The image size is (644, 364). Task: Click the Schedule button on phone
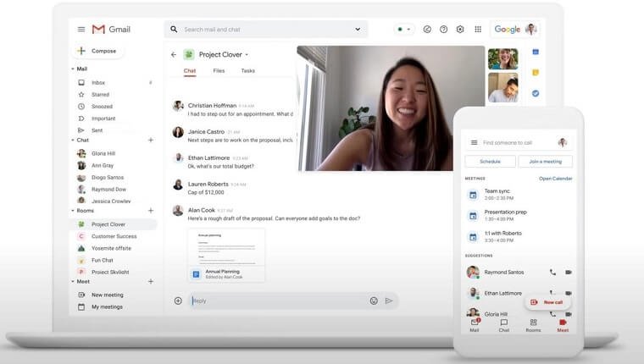[490, 162]
